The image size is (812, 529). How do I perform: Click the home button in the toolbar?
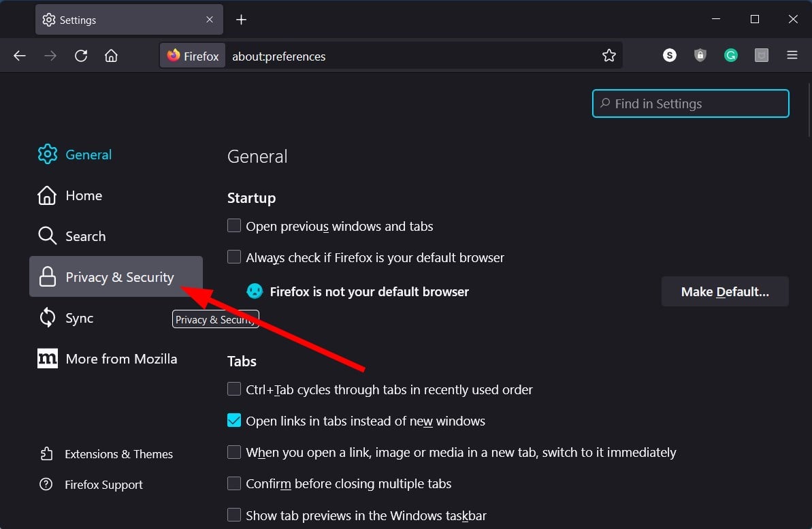coord(112,55)
